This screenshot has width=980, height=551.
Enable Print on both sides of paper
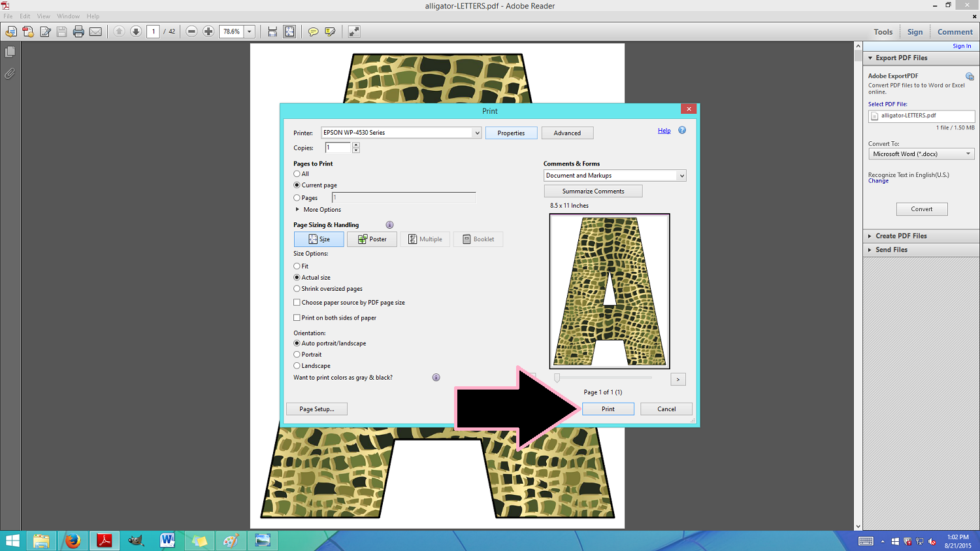pyautogui.click(x=297, y=318)
